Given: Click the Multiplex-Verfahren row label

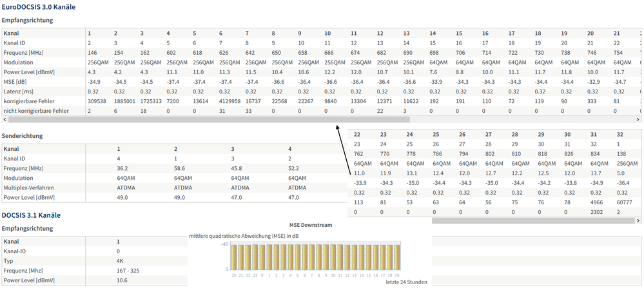Looking at the screenshot, I should click(28, 188).
